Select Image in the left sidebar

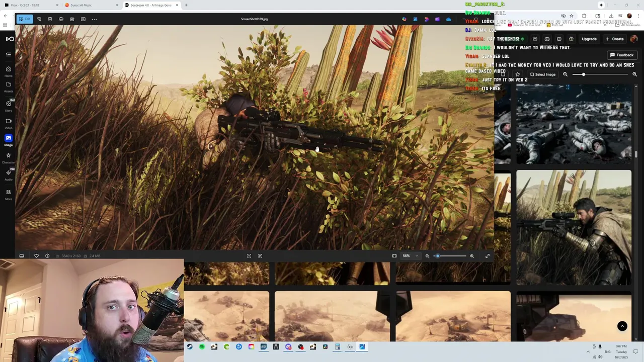point(9,140)
